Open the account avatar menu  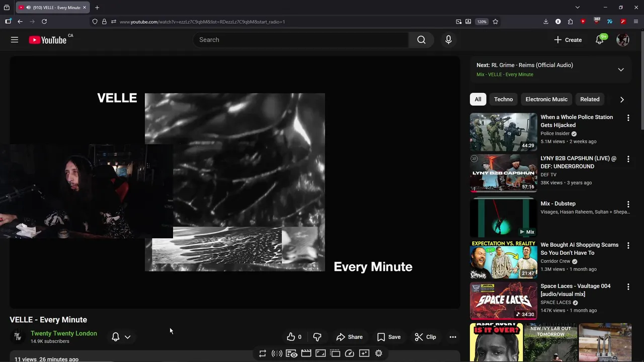tap(623, 40)
